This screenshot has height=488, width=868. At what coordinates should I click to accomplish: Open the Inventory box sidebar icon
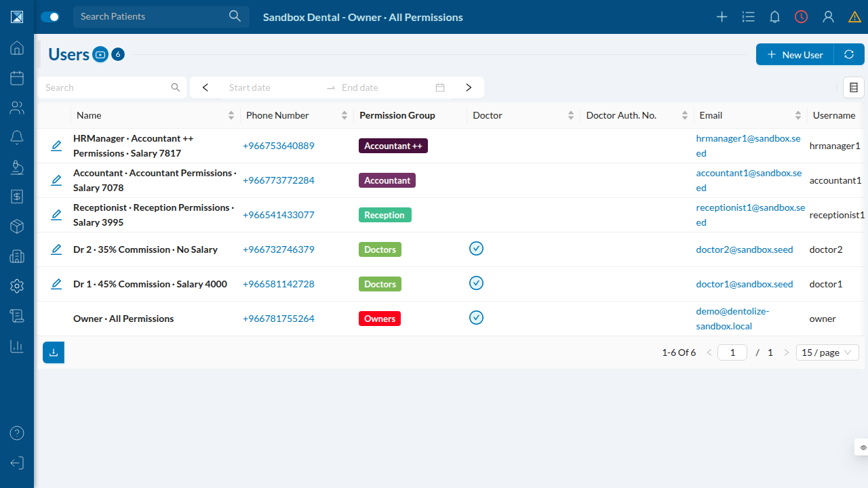(x=17, y=226)
